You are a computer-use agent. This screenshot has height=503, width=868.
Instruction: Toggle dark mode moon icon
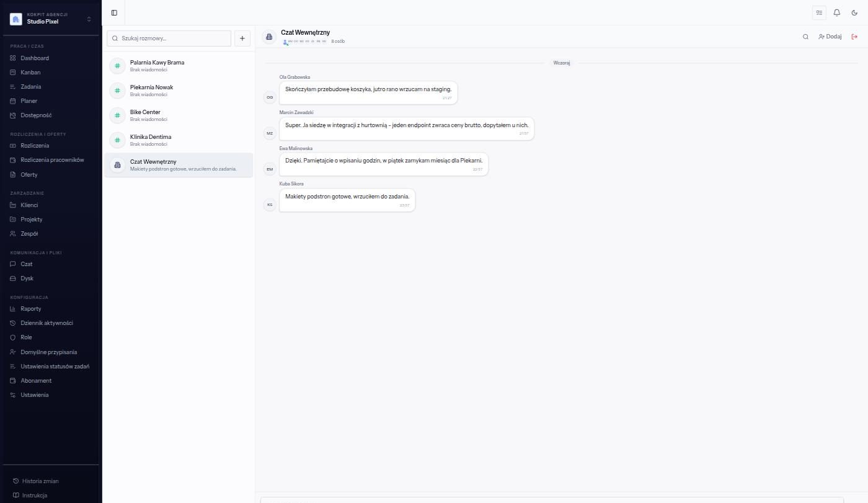pos(854,12)
